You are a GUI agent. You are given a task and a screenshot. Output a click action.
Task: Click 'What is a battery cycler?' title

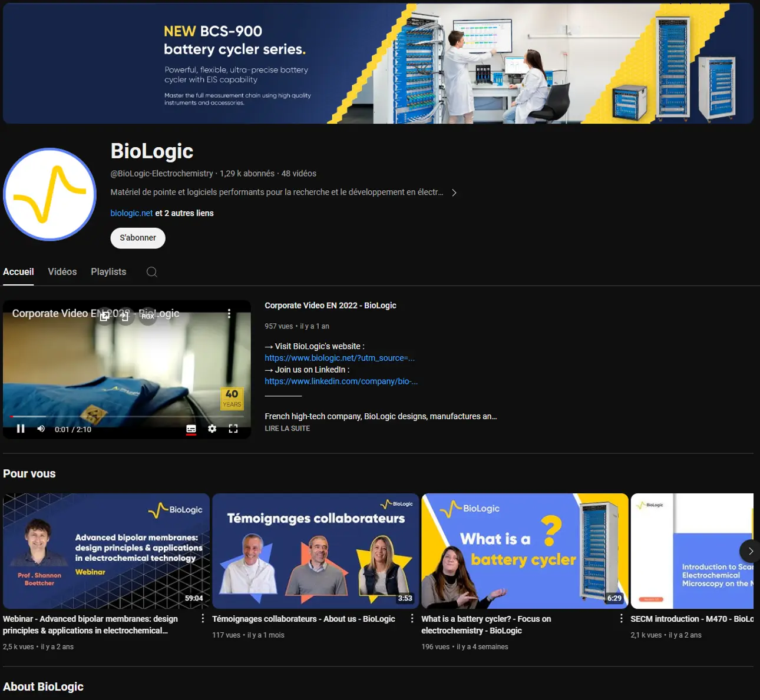(x=486, y=625)
